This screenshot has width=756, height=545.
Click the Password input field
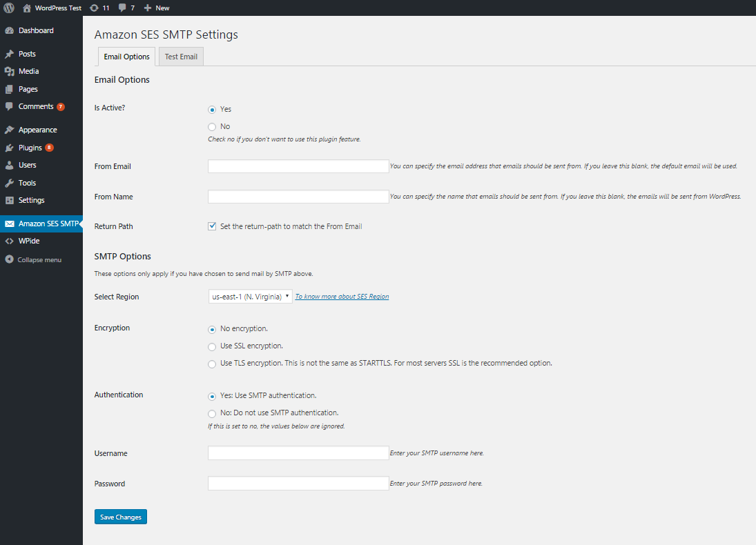[298, 484]
